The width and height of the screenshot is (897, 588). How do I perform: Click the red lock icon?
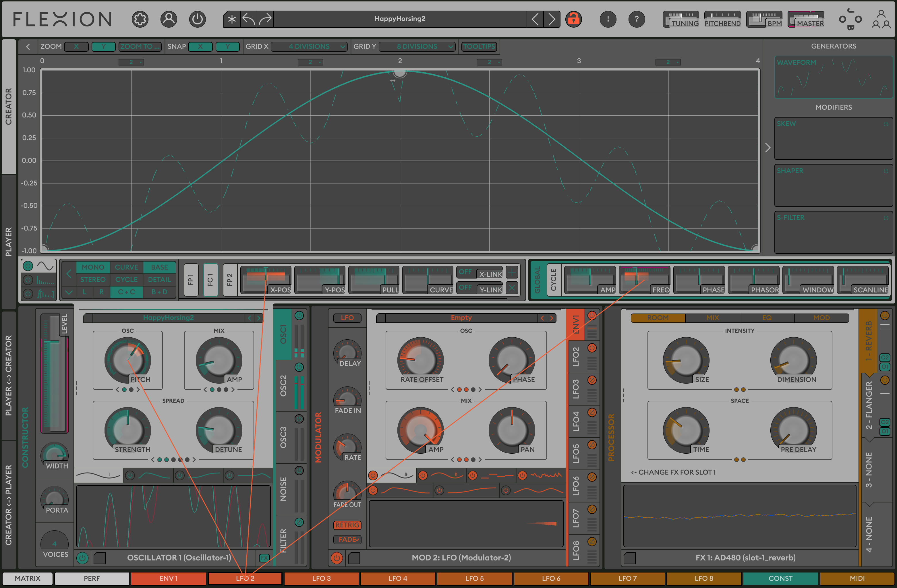(573, 19)
